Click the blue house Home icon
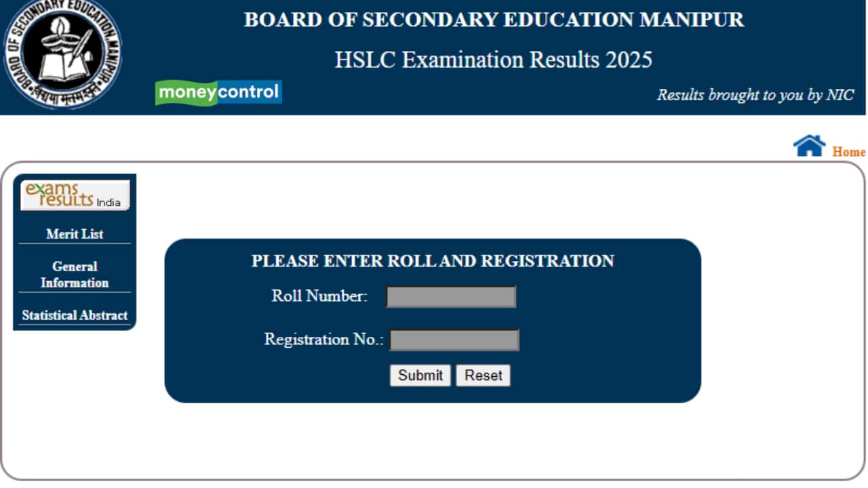This screenshot has height=488, width=868. [x=809, y=146]
